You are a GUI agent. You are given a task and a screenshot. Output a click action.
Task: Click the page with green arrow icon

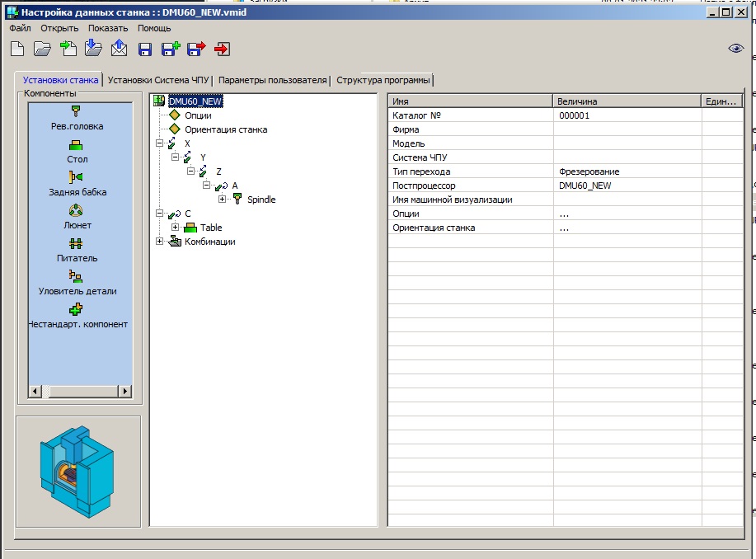(x=68, y=48)
